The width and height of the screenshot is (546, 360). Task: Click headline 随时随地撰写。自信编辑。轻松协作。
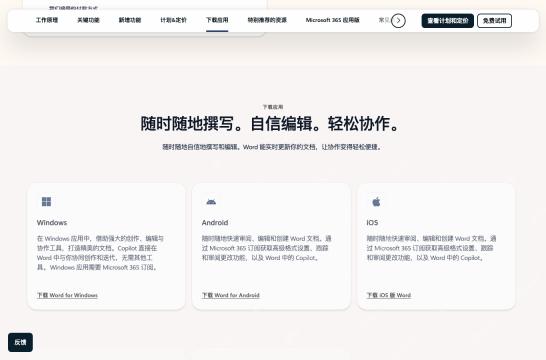270,124
